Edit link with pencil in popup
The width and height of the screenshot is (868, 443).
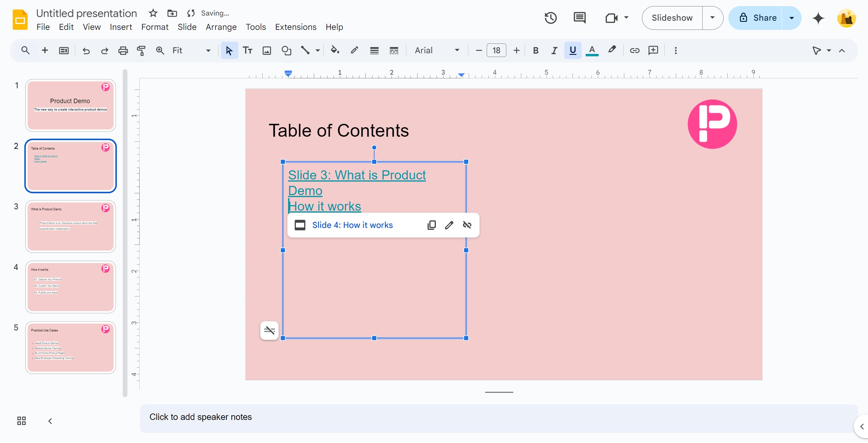449,225
